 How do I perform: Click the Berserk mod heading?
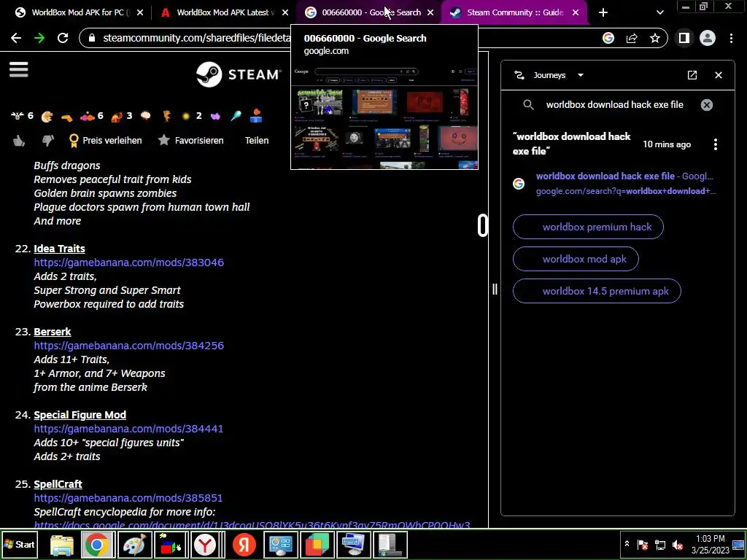click(53, 332)
